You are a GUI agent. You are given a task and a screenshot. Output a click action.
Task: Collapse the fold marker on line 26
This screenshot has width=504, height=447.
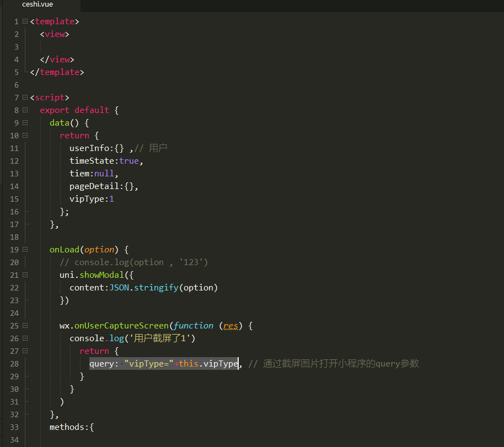pos(25,338)
